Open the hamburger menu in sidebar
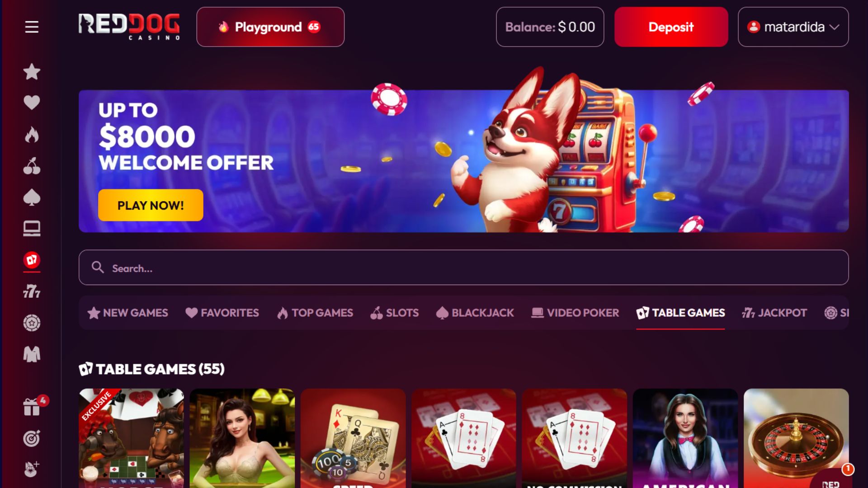Image resolution: width=868 pixels, height=488 pixels. coord(32,27)
